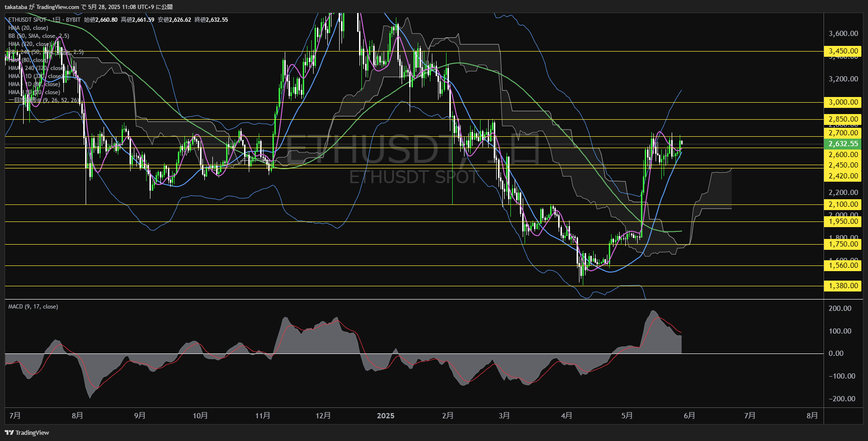Click the 1,380.00 yellow price label
Viewport: 868px width, 441px height.
pyautogui.click(x=842, y=286)
